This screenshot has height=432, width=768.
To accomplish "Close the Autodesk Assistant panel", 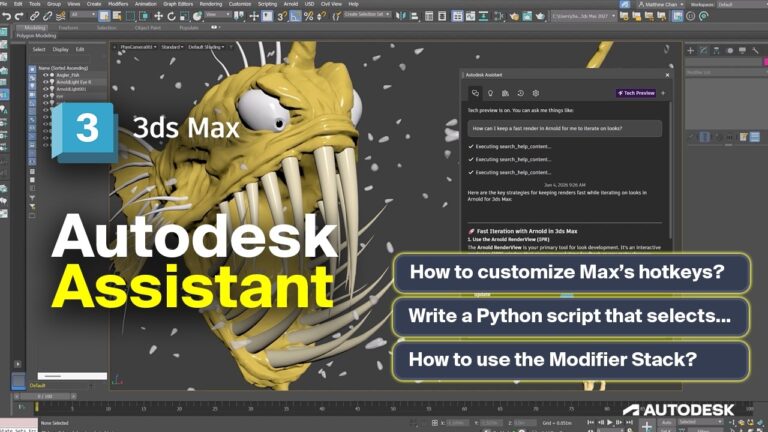I will pyautogui.click(x=667, y=75).
